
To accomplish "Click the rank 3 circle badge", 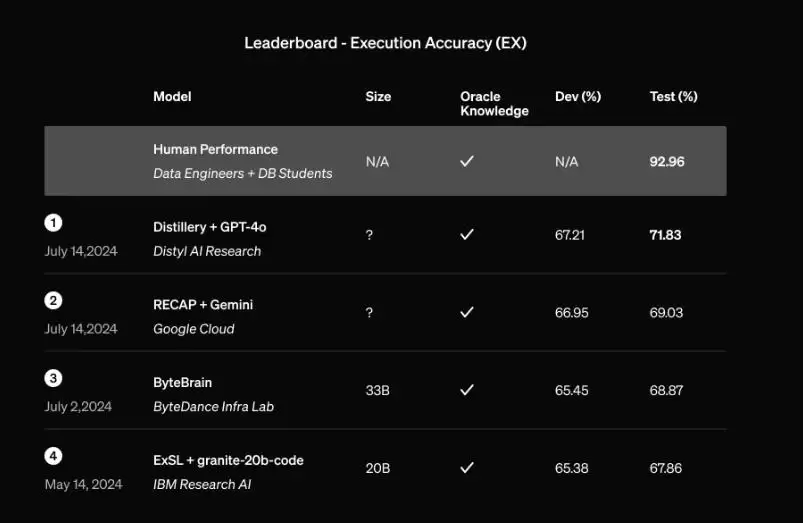I will click(53, 379).
